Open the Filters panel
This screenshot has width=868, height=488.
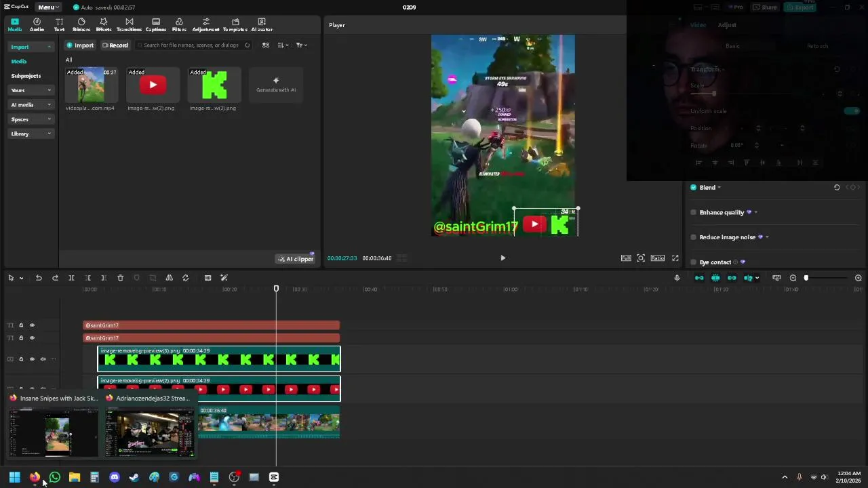coord(179,25)
